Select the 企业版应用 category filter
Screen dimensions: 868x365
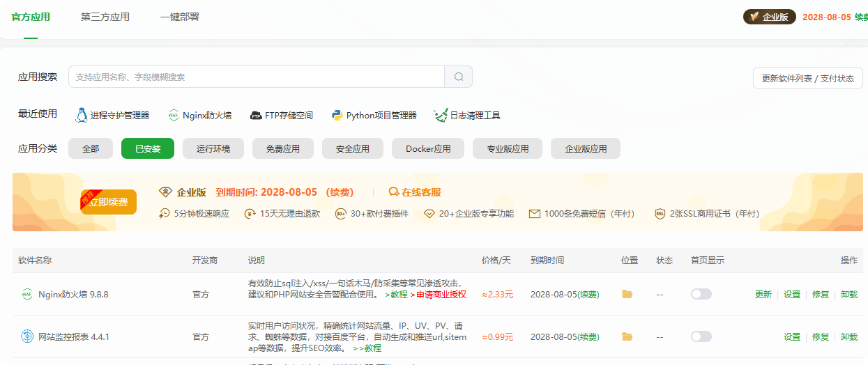click(586, 148)
